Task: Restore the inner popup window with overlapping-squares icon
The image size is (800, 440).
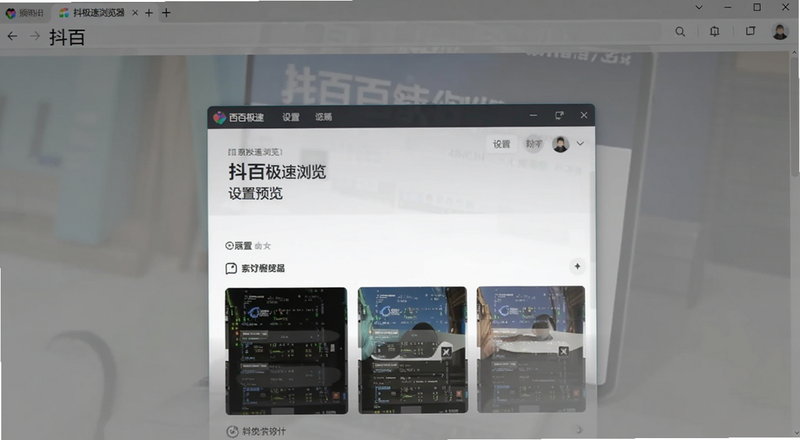Action: point(560,115)
